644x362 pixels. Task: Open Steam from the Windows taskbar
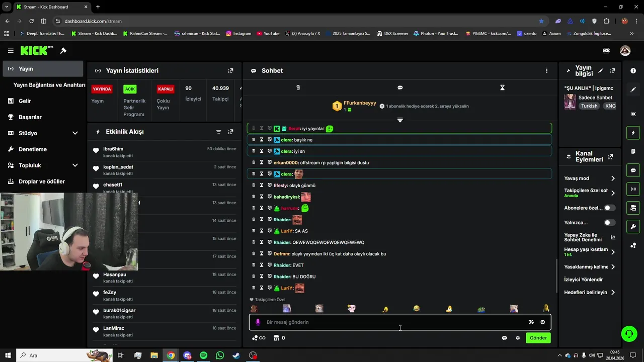pyautogui.click(x=236, y=355)
